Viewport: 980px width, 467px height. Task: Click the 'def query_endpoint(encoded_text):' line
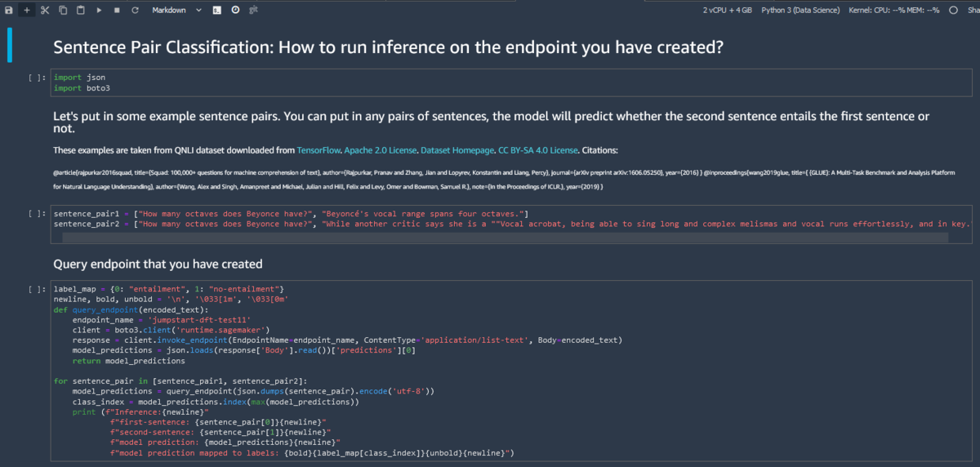click(x=131, y=310)
